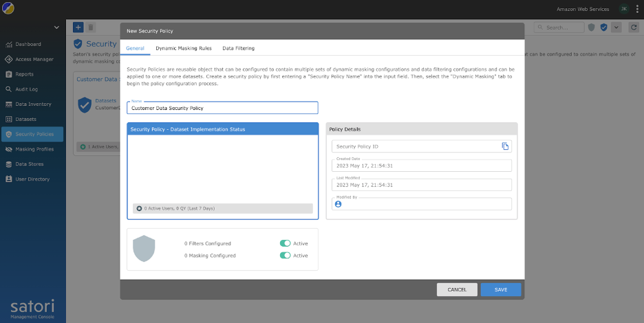The height and width of the screenshot is (323, 644).
Task: Click Amazon Web Services account label
Action: (583, 9)
